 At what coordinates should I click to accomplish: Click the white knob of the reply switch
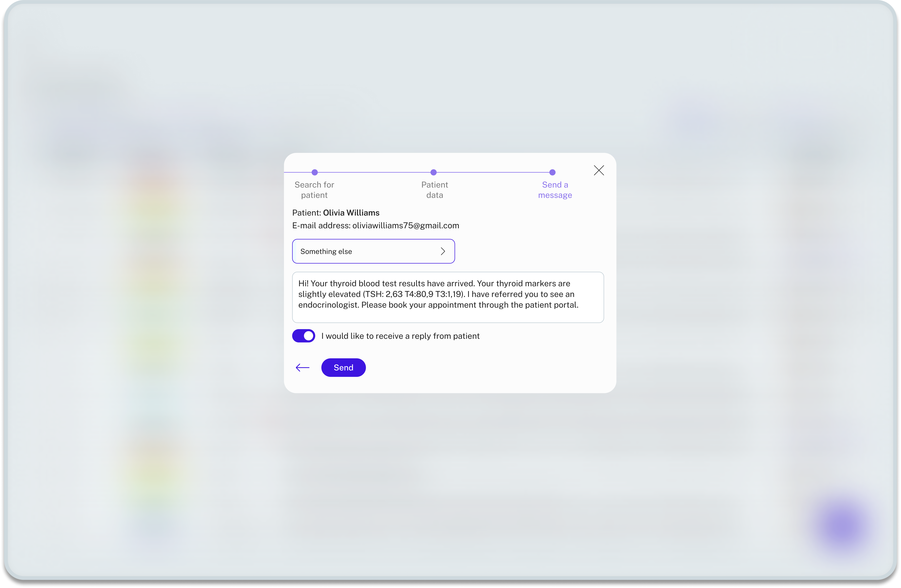click(308, 336)
